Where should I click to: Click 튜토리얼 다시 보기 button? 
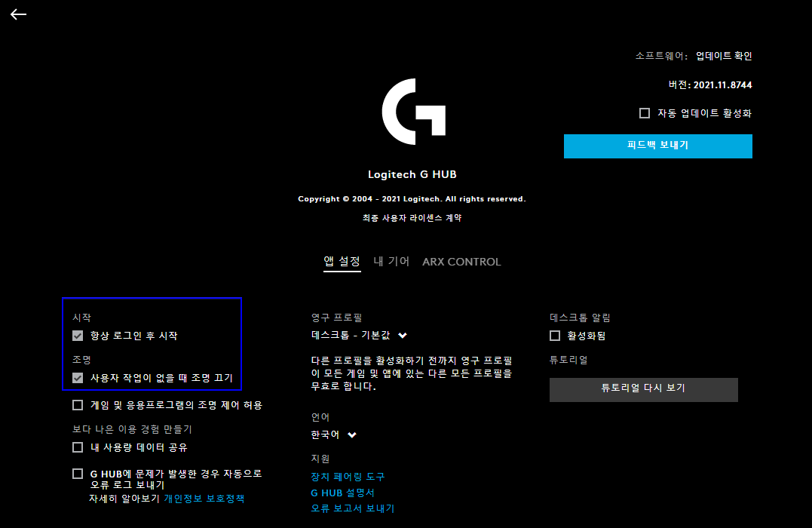643,390
